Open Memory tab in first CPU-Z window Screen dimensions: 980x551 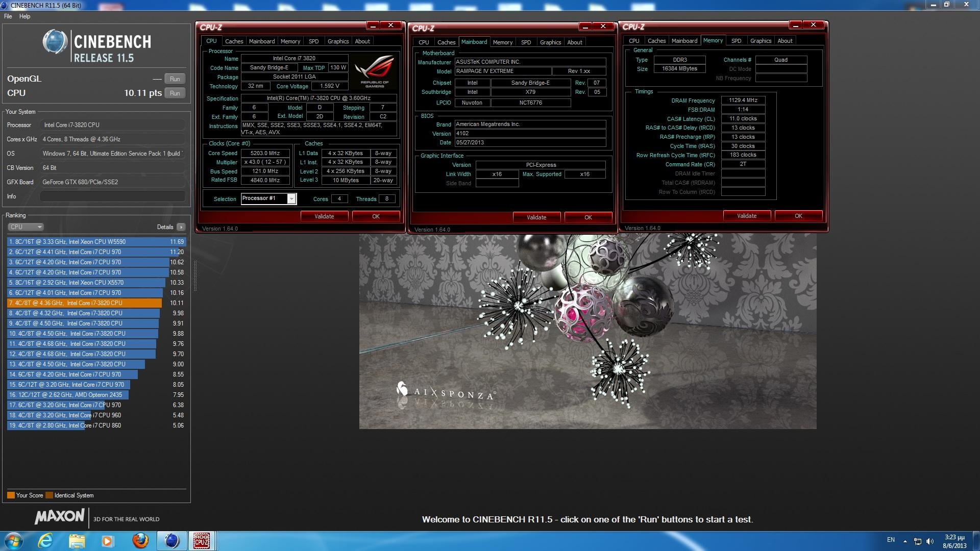tap(290, 41)
